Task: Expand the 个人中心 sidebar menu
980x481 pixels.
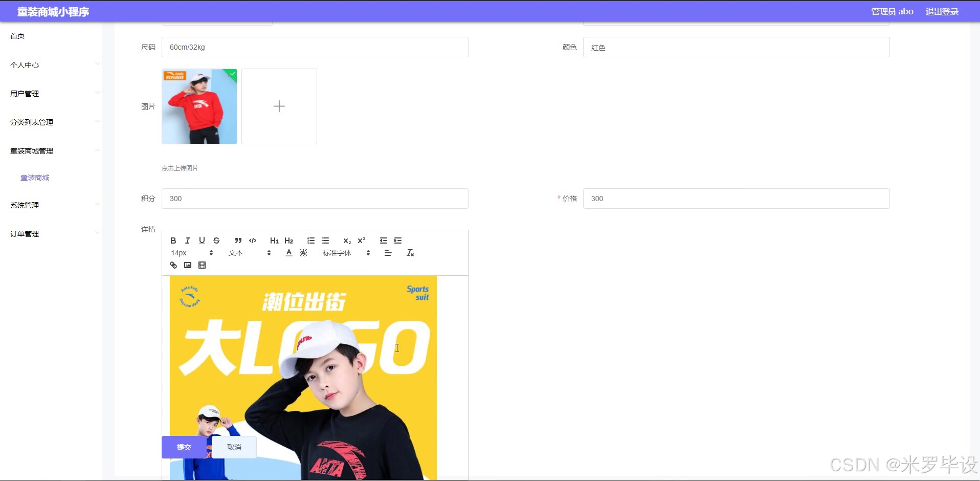Action: click(51, 65)
